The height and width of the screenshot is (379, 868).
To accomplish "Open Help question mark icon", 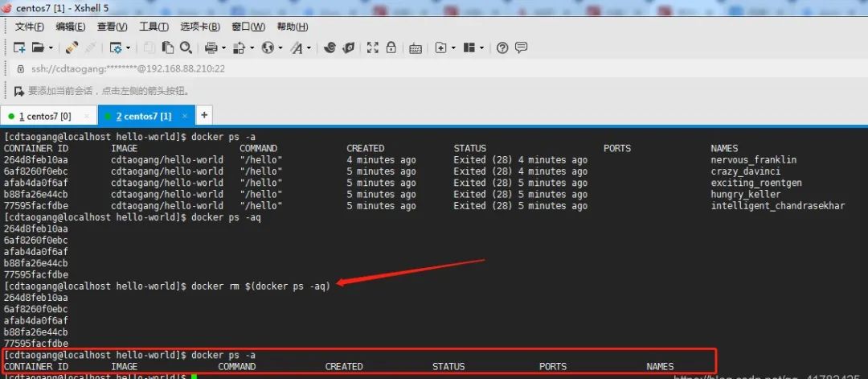I will [502, 47].
